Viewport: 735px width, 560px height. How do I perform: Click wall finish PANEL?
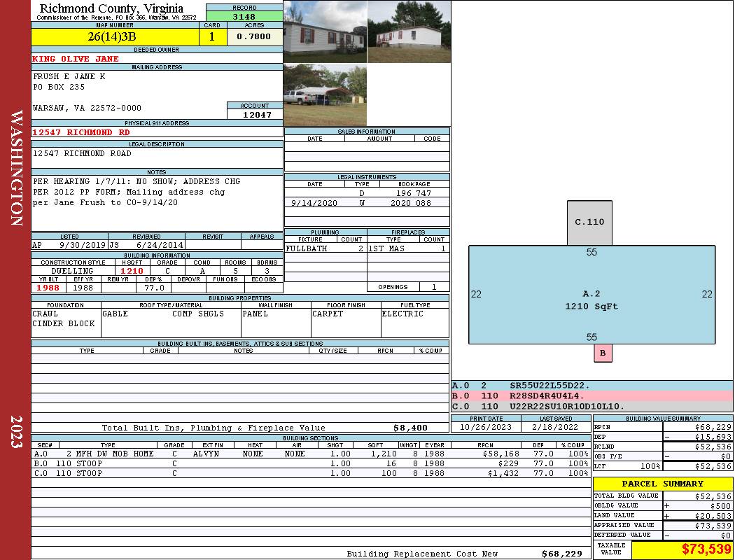tap(255, 314)
